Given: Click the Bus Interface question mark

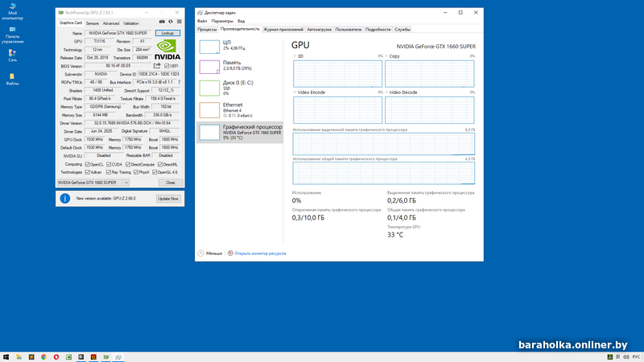Looking at the screenshot, I should point(179,82).
